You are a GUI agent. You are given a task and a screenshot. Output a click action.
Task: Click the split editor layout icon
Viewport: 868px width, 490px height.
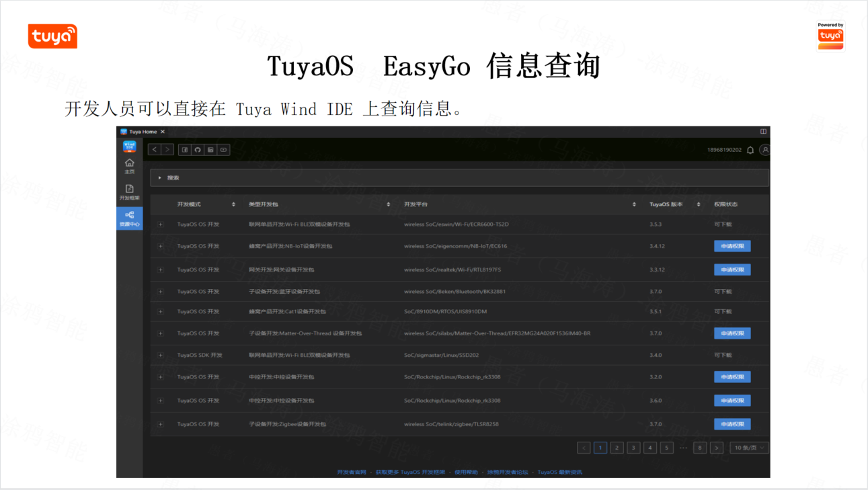pos(763,132)
